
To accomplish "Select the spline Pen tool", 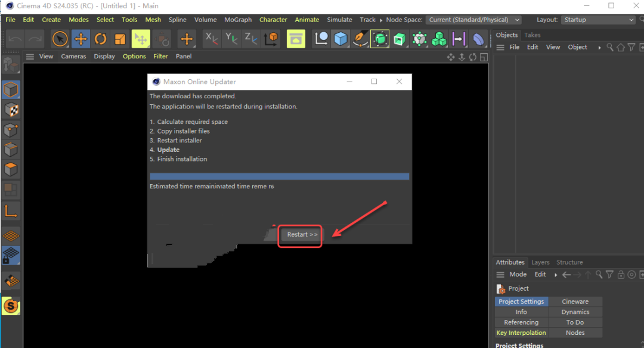I will 360,39.
